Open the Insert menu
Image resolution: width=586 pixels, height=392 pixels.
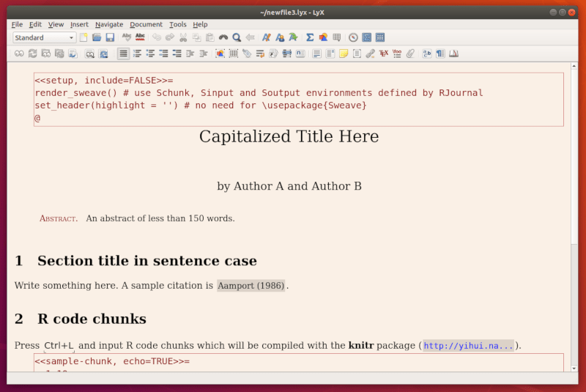[79, 24]
